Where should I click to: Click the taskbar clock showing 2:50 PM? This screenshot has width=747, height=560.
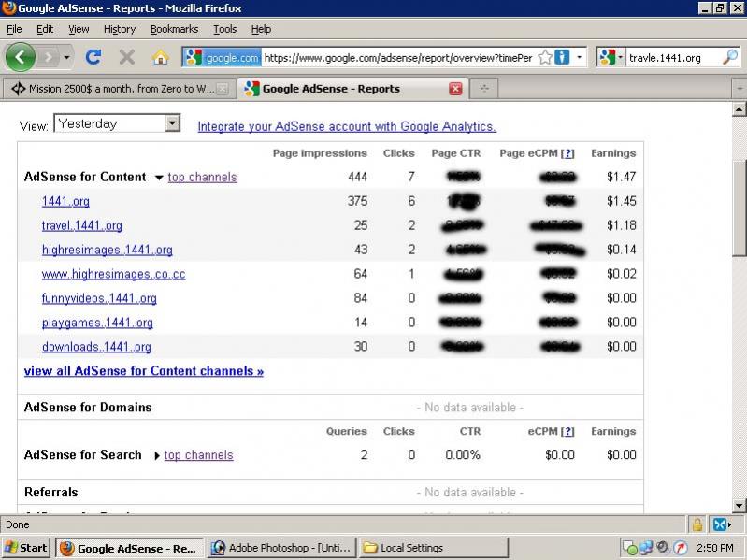pos(714,548)
